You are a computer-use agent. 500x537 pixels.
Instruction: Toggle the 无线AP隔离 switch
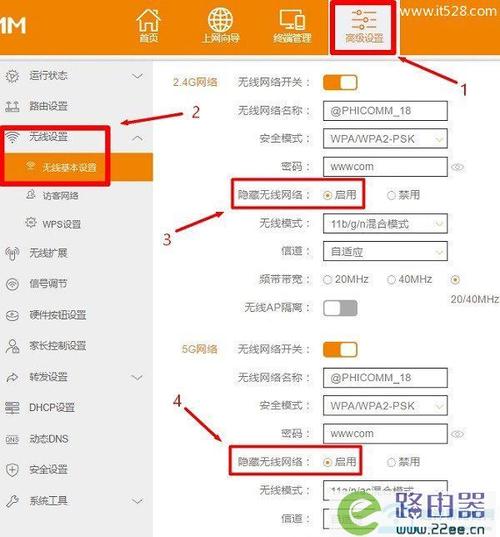click(340, 308)
